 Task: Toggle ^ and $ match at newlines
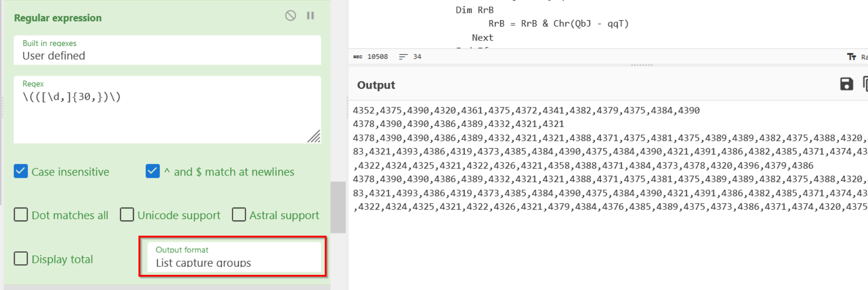click(153, 171)
